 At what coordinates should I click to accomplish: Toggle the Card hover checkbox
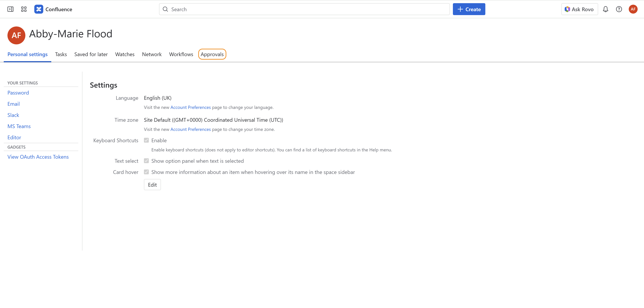(147, 172)
